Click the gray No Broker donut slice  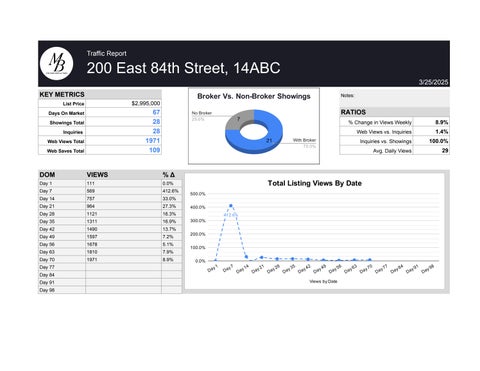237,120
